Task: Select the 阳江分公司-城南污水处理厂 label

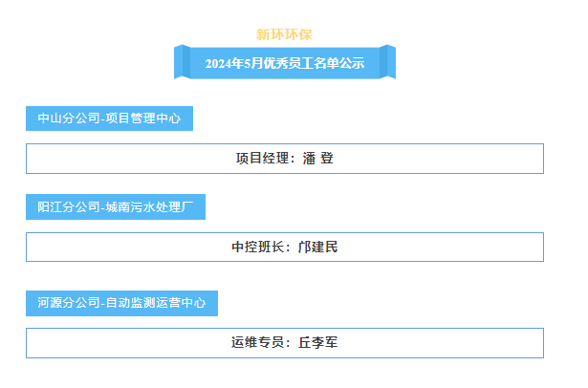Action: point(116,207)
